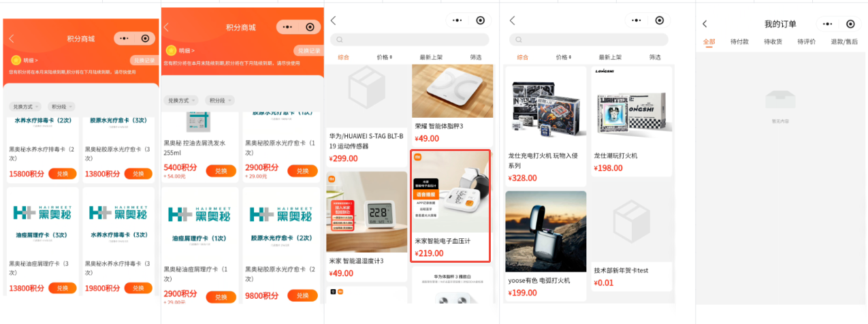Image resolution: width=868 pixels, height=324 pixels.
Task: Open three-dot menu on 华为 S-TAG list screen
Action: click(458, 21)
